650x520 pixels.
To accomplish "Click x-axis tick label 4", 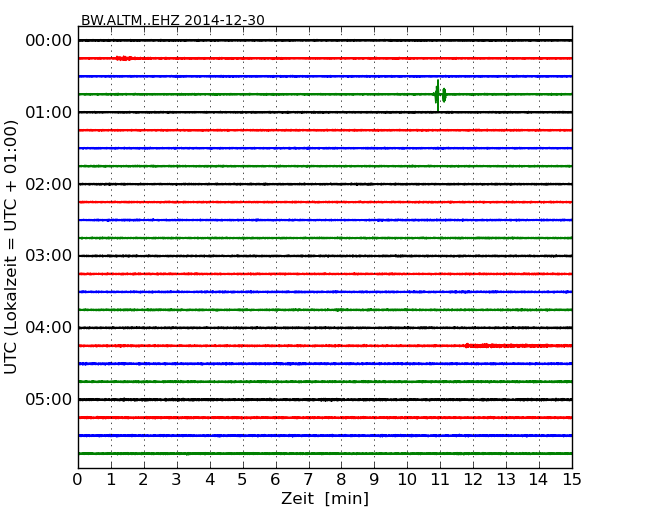I will pyautogui.click(x=210, y=479).
